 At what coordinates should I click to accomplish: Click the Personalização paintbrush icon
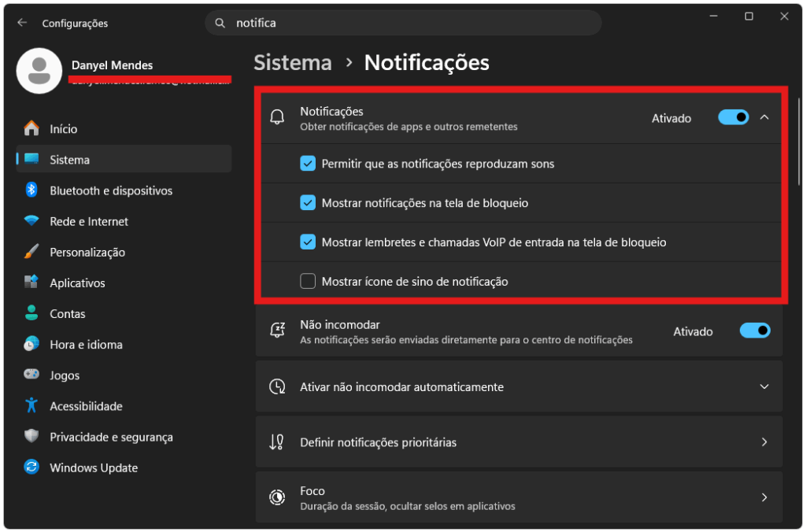click(31, 252)
